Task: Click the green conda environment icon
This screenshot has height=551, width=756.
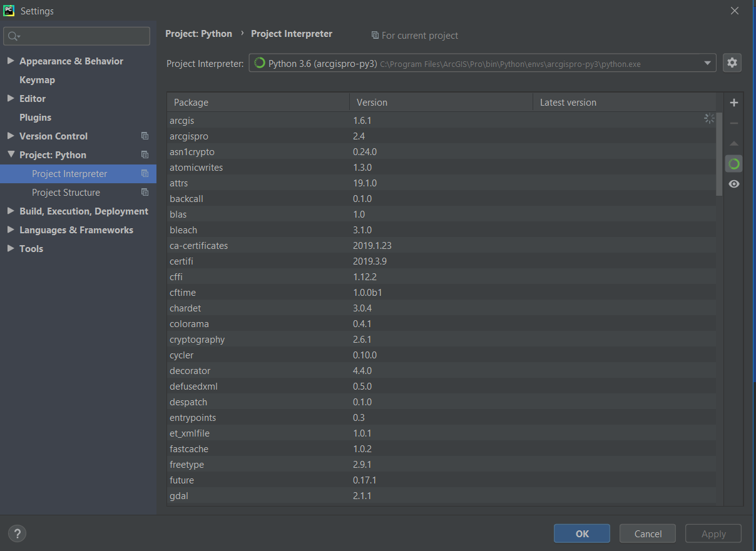Action: 734,164
